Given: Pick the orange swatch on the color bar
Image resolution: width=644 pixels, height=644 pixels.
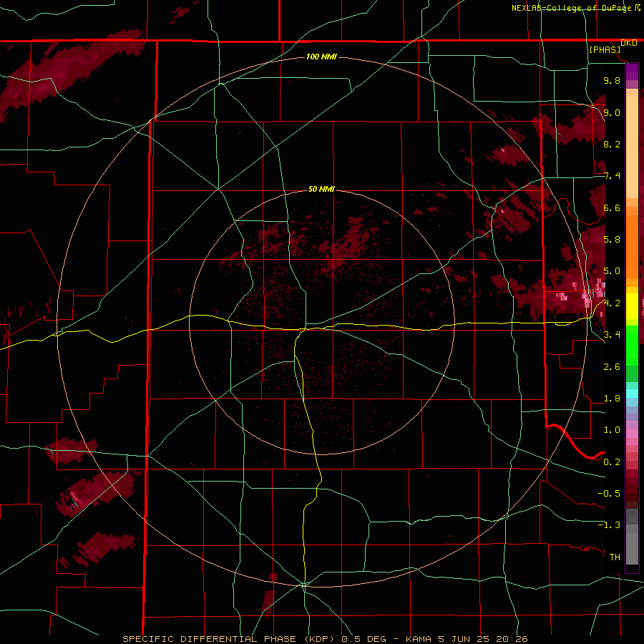Looking at the screenshot, I should (x=632, y=248).
